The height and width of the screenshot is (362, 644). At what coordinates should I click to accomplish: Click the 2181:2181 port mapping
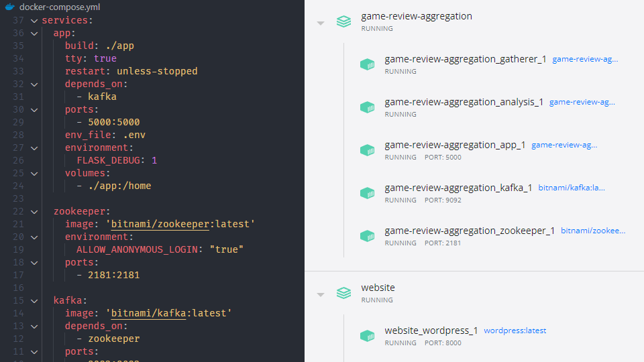point(114,275)
